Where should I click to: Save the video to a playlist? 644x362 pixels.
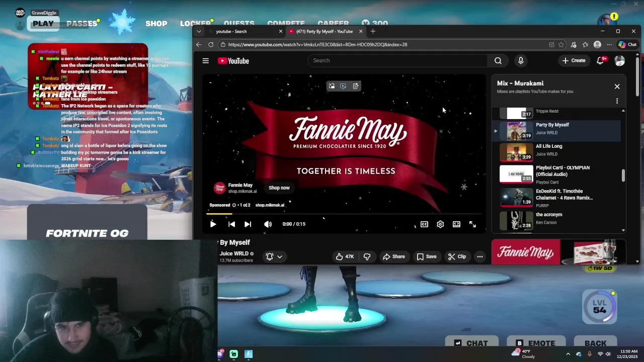pyautogui.click(x=426, y=256)
